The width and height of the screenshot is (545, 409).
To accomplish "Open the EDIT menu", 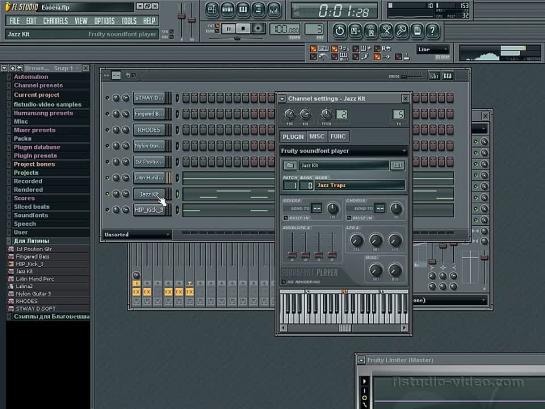I will tap(31, 21).
